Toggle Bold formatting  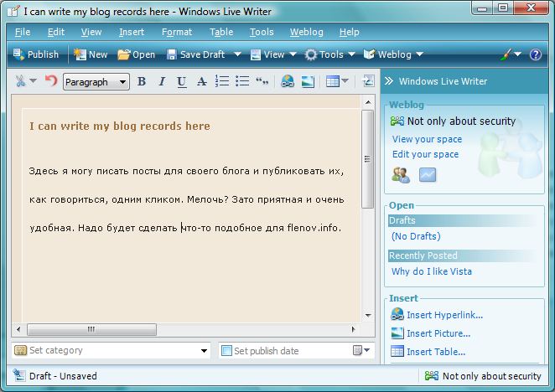coord(142,82)
